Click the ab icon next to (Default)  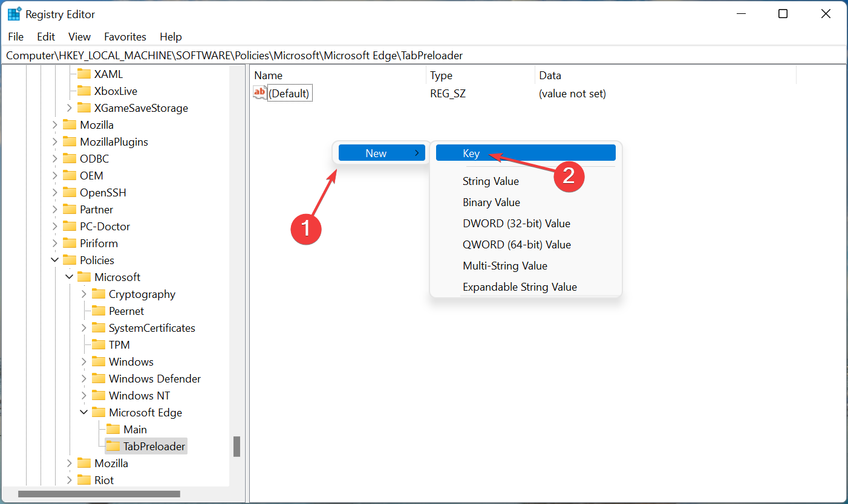(259, 92)
